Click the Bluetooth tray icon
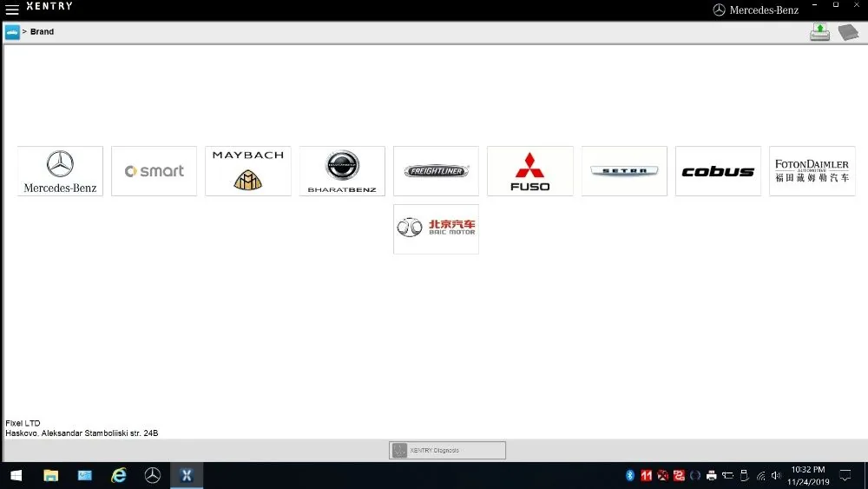Image resolution: width=868 pixels, height=489 pixels. click(630, 475)
